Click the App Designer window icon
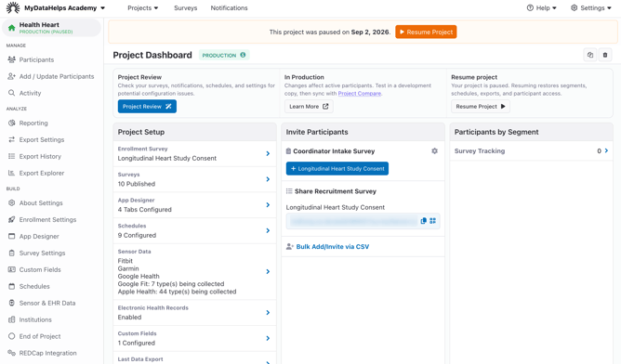Image resolution: width=621 pixels, height=364 pixels. [11, 236]
